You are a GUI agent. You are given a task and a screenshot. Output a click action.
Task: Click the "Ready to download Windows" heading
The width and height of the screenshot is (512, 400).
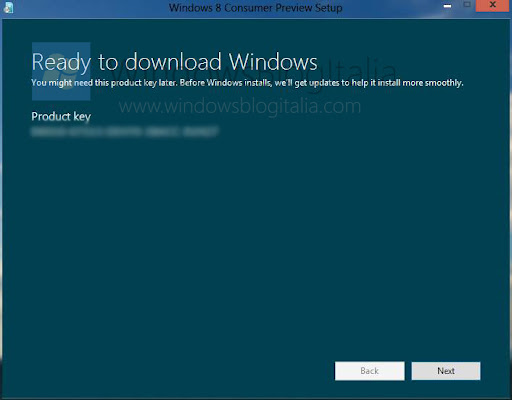pyautogui.click(x=174, y=62)
